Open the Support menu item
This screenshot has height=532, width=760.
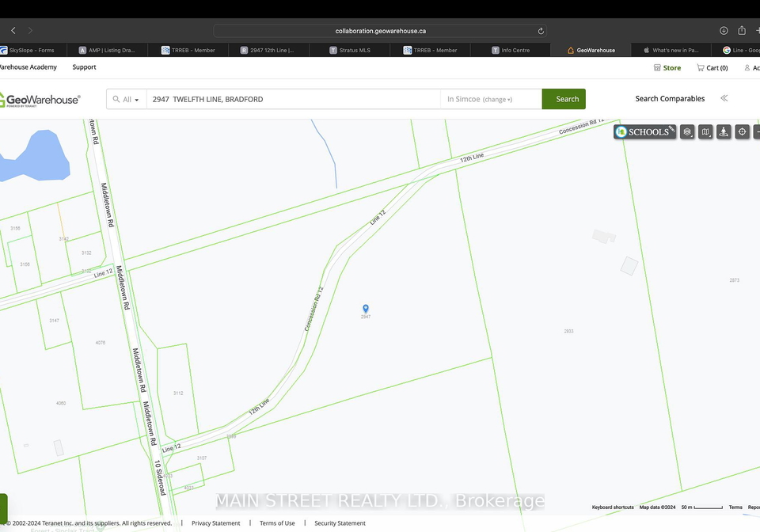tap(85, 67)
